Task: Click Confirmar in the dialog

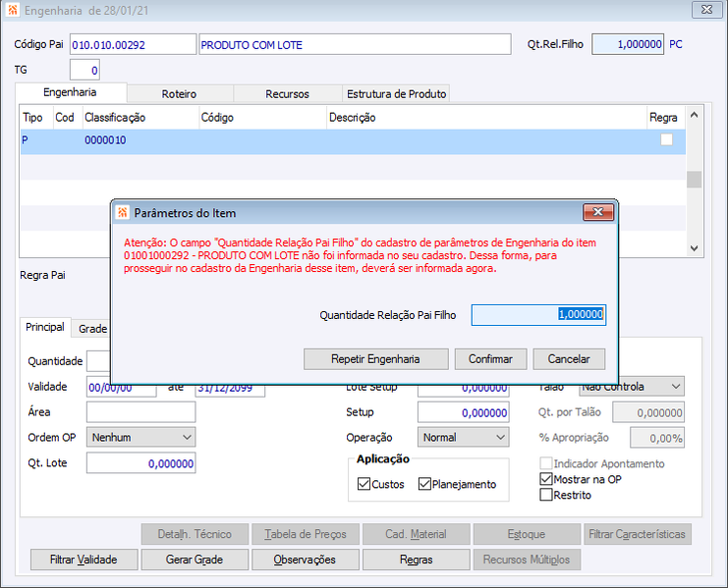Action: (490, 359)
